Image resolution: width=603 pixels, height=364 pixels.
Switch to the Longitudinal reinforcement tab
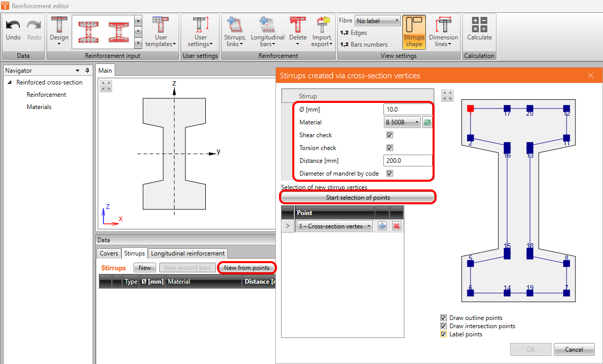(x=187, y=253)
